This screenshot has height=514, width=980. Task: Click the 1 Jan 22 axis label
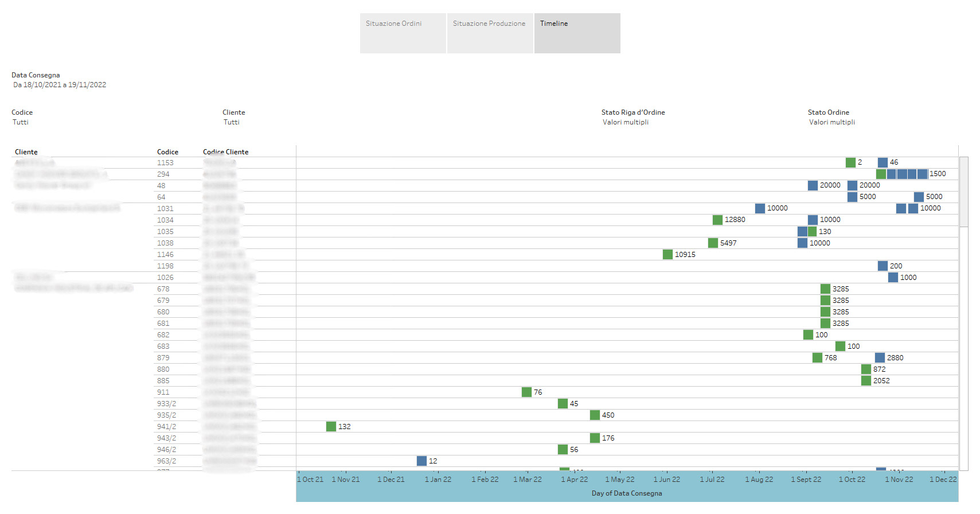click(438, 480)
